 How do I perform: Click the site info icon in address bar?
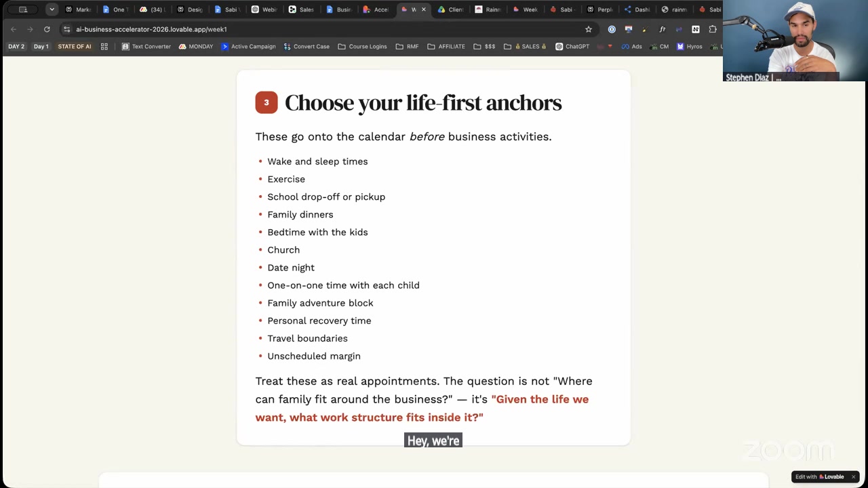click(x=66, y=29)
